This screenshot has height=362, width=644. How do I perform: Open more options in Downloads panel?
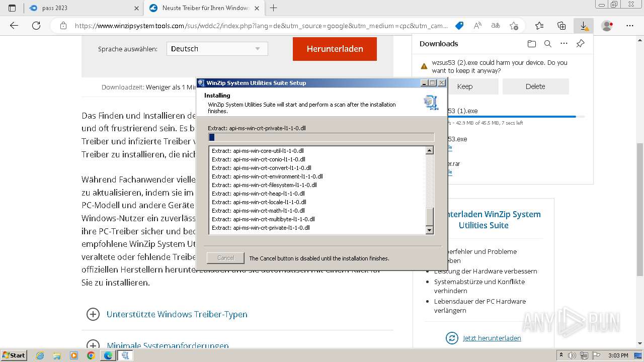coord(564,44)
